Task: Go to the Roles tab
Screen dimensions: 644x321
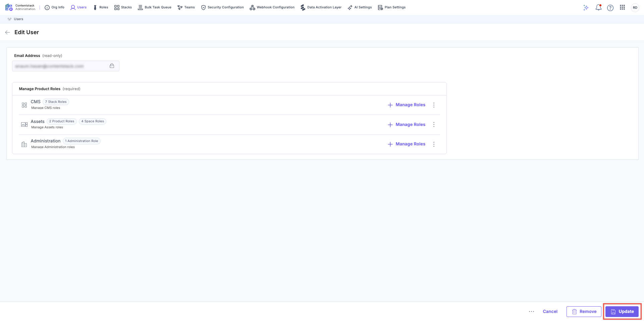Action: pyautogui.click(x=101, y=7)
